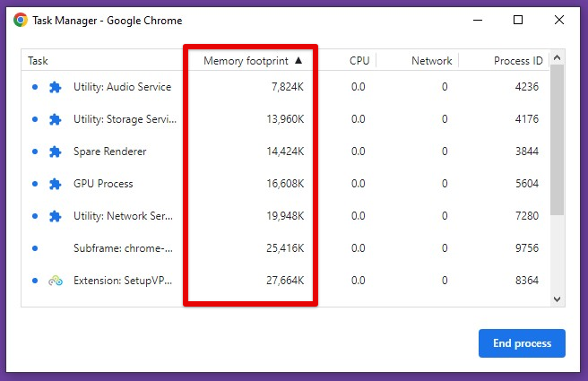Screen dimensions: 588x381
Task: Click process ID 7280
Action: pos(526,216)
